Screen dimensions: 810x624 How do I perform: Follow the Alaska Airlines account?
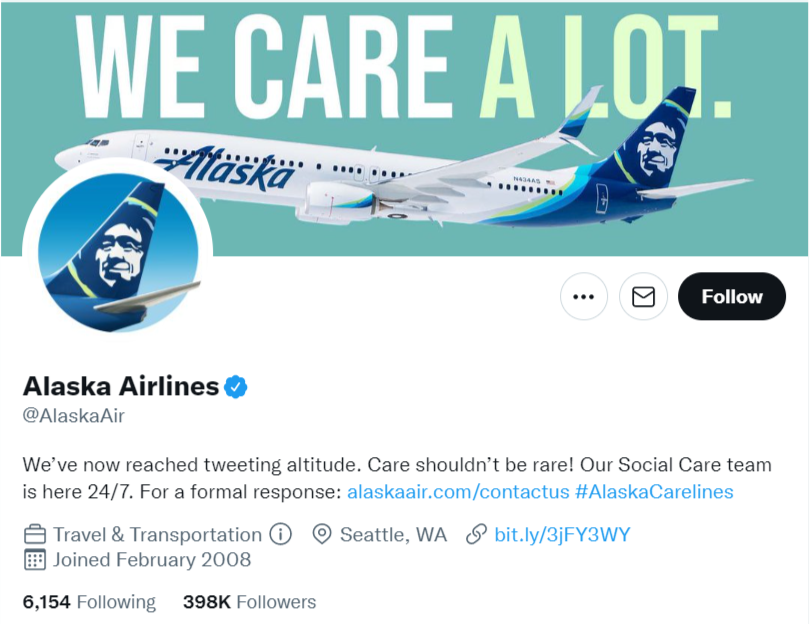click(731, 297)
